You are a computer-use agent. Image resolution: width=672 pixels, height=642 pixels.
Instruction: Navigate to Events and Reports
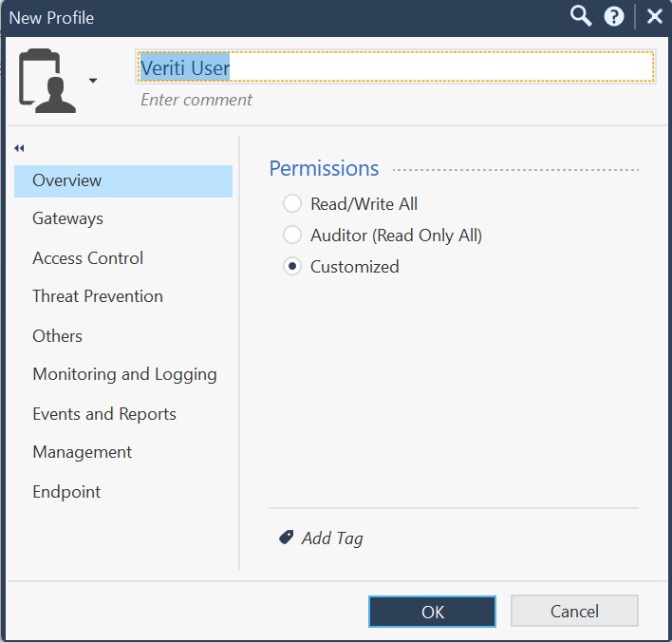[104, 414]
